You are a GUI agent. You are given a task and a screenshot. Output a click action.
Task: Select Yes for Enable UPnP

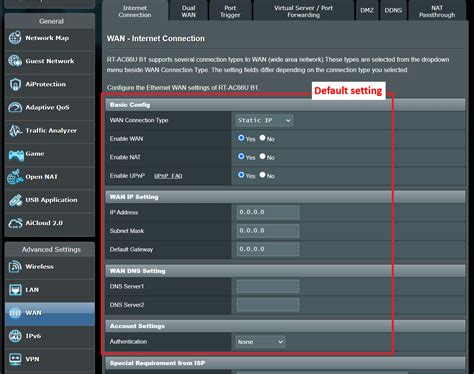pos(241,175)
